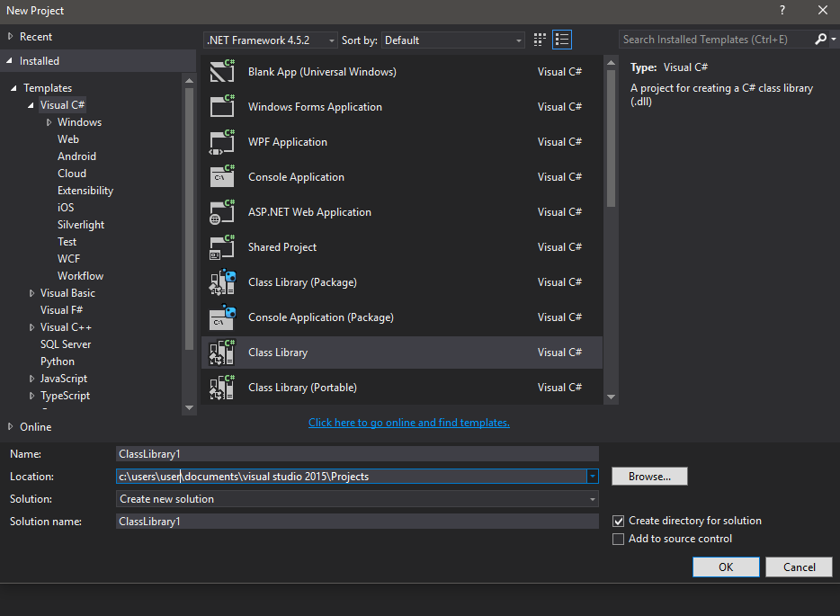Select the Cloud template category
The width and height of the screenshot is (840, 616).
point(72,174)
